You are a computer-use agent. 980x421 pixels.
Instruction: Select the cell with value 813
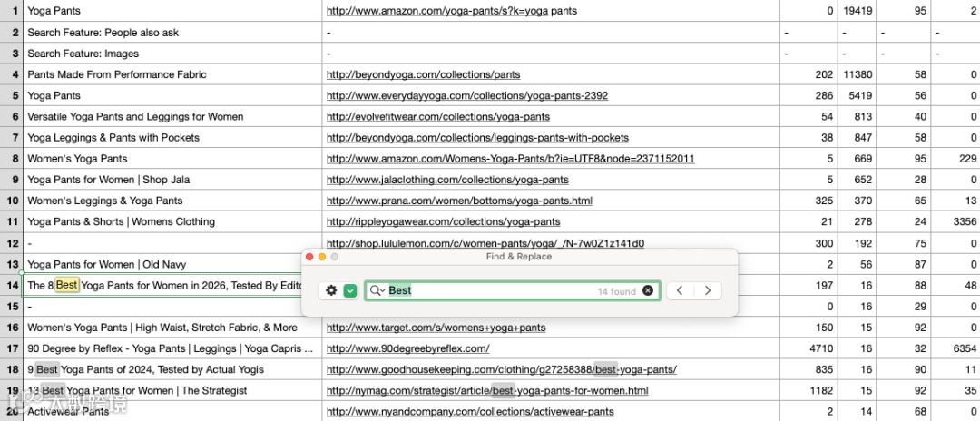[856, 117]
